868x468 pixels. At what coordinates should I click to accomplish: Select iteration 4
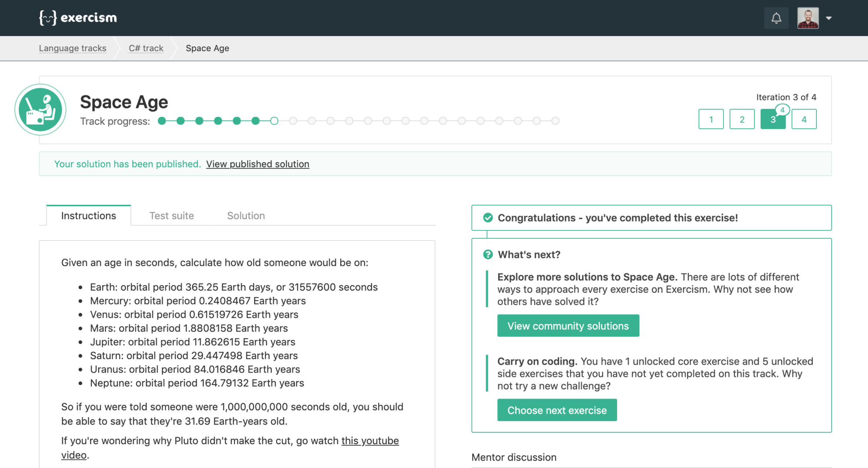(804, 119)
